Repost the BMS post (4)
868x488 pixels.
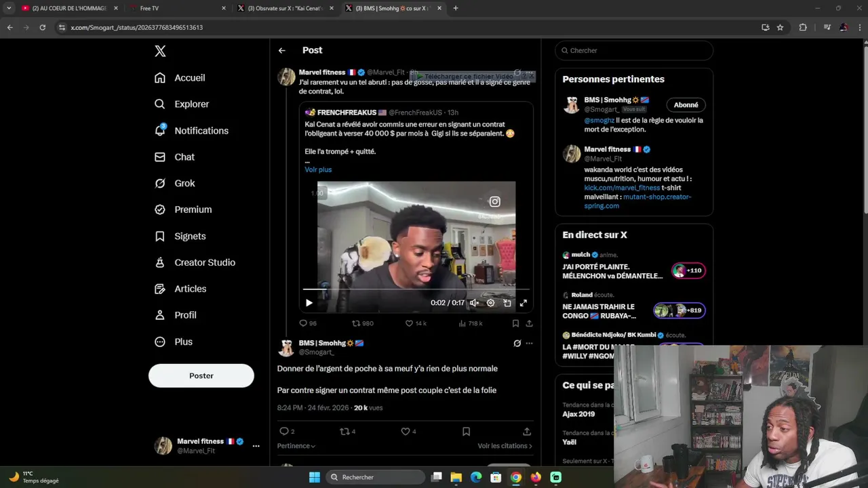tap(347, 432)
